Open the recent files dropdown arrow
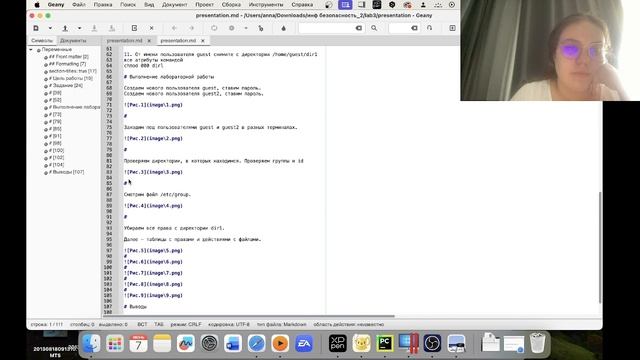The width and height of the screenshot is (640, 360). (x=80, y=28)
